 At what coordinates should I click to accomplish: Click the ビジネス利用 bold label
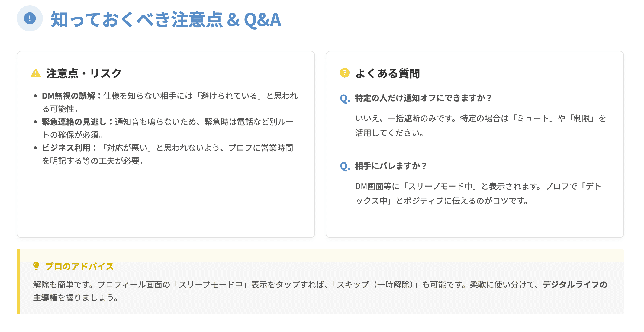[x=66, y=148]
